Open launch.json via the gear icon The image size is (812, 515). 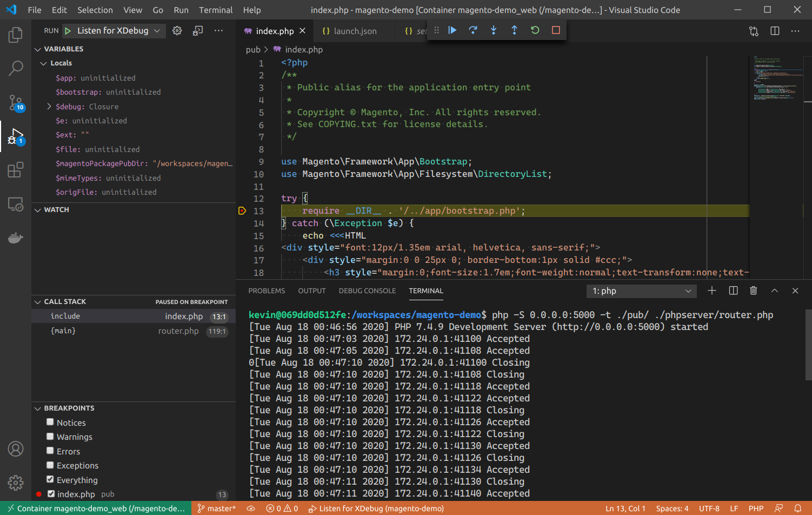tap(177, 31)
